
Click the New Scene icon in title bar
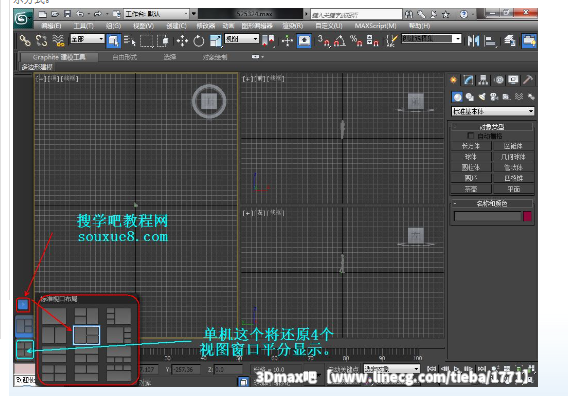[43, 14]
